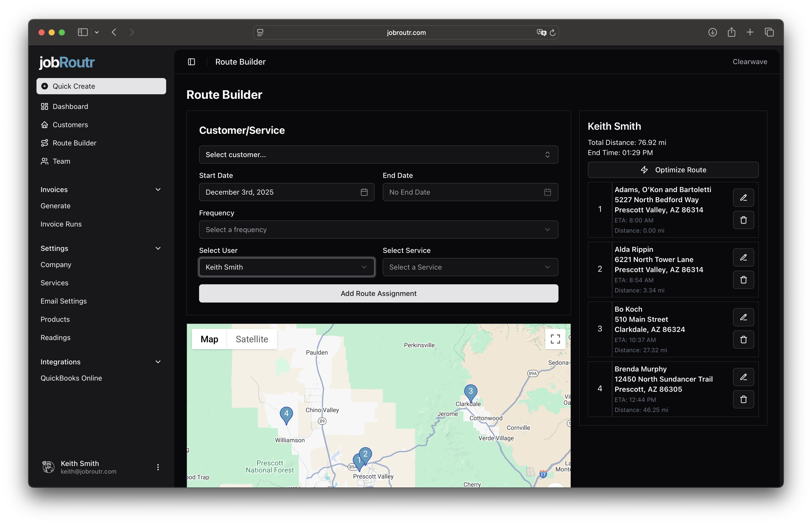Delete the Brenda Murphy route stop
The width and height of the screenshot is (812, 525).
click(743, 399)
